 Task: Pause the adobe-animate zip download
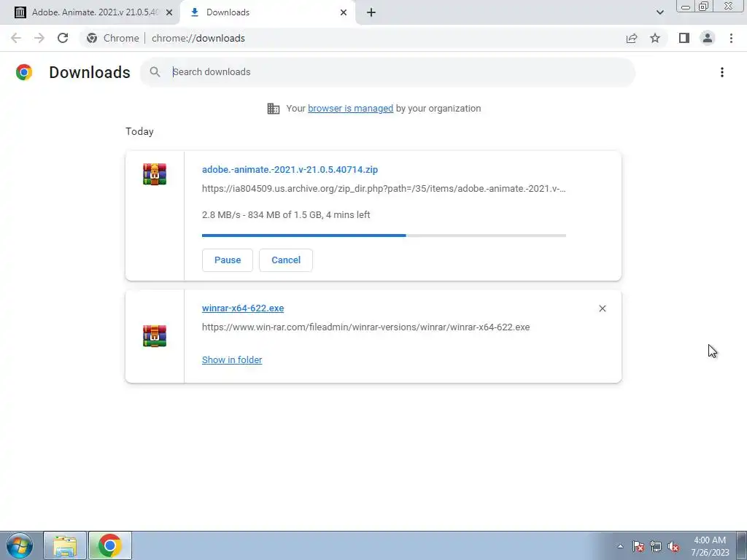(228, 260)
